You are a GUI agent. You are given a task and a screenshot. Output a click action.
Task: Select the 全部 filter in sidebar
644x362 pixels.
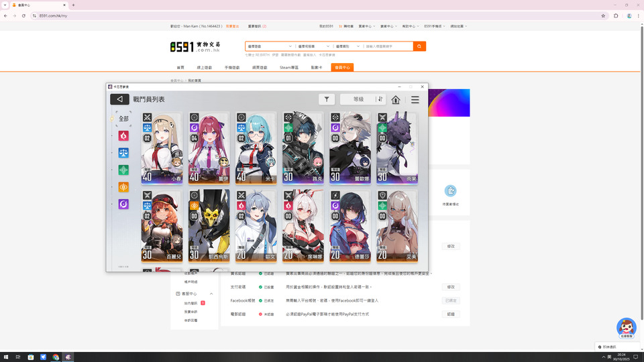(123, 119)
